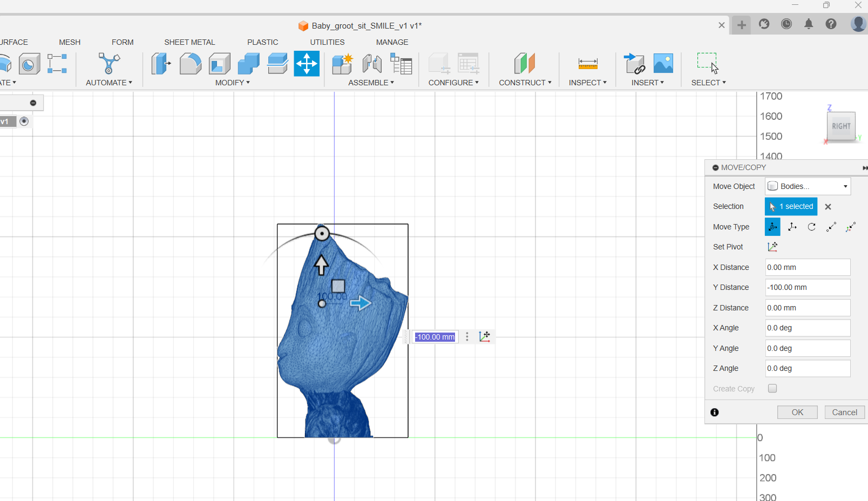
Task: Select the Midplane construct icon
Action: point(525,64)
